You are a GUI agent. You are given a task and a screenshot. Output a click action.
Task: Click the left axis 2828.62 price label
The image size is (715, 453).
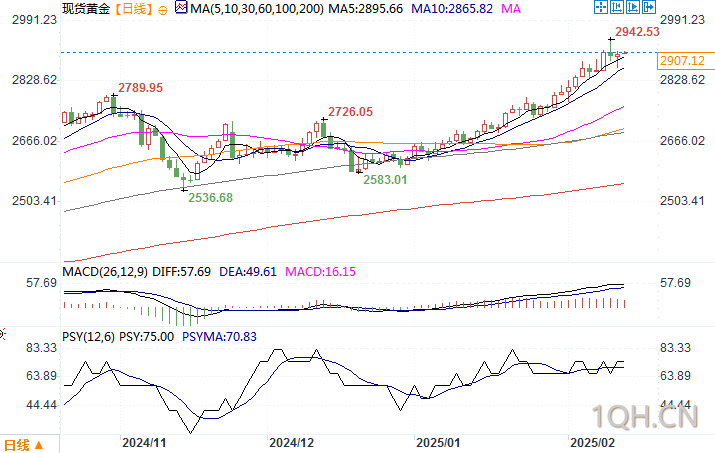coord(35,80)
